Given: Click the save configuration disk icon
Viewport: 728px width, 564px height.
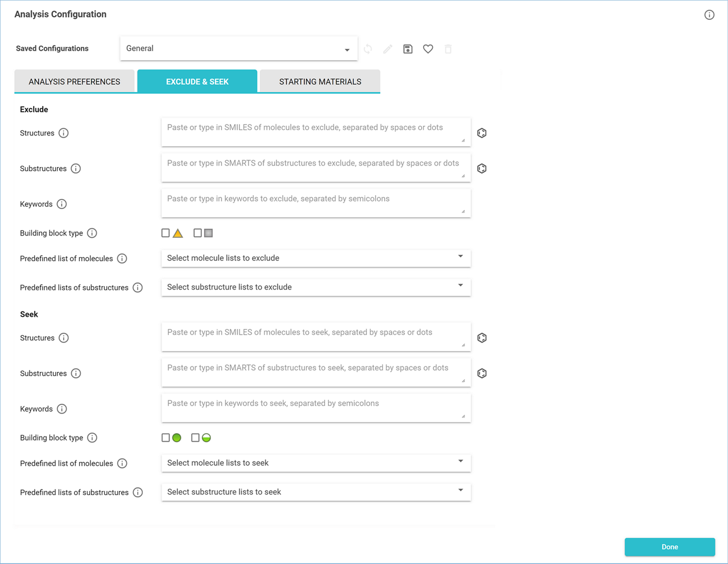Looking at the screenshot, I should [x=408, y=49].
